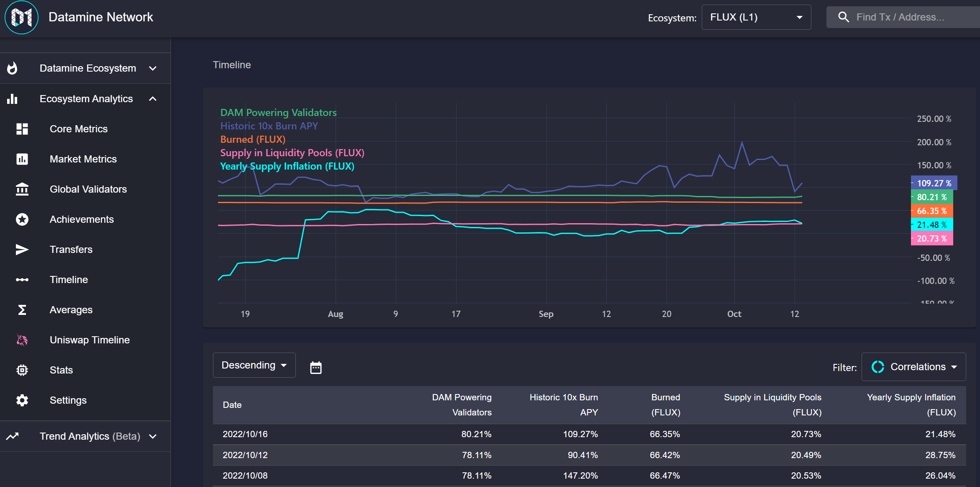Click the Transfers arrow icon

22,250
